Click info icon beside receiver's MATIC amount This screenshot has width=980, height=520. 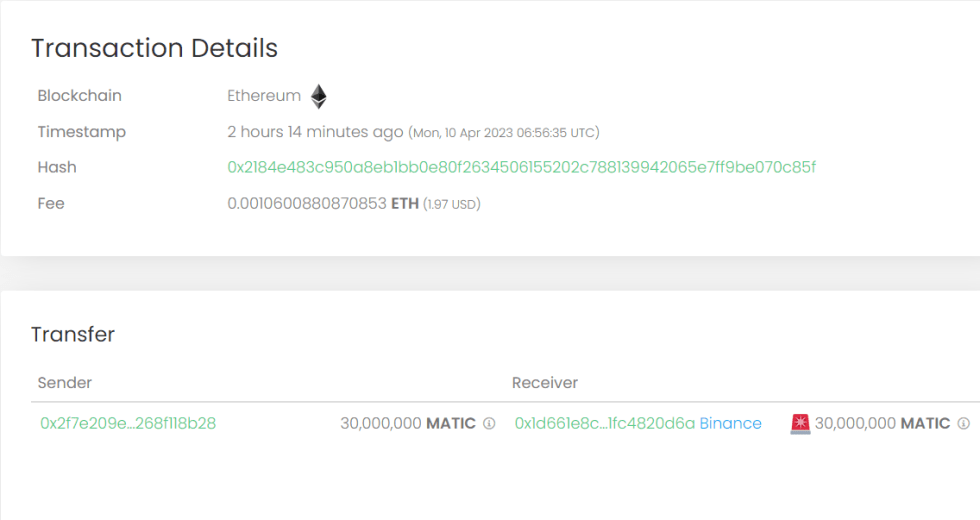(x=963, y=424)
